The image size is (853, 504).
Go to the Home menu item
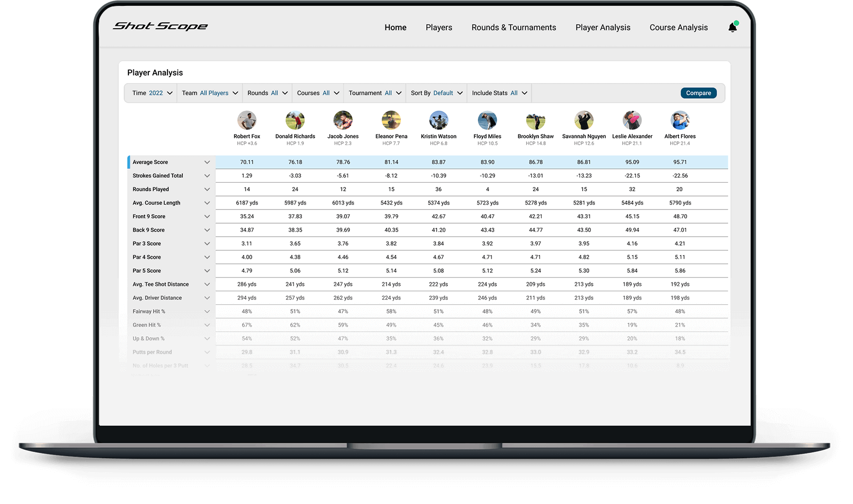pyautogui.click(x=395, y=28)
